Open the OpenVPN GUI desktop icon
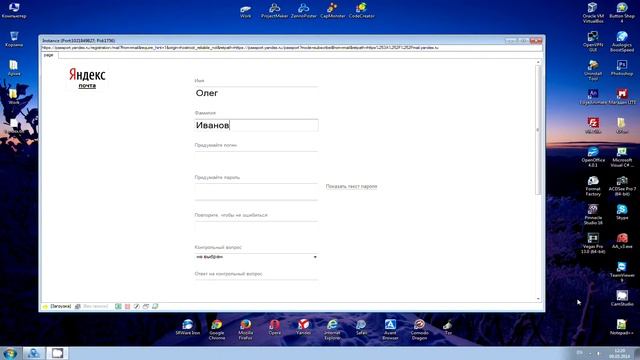 pyautogui.click(x=593, y=41)
